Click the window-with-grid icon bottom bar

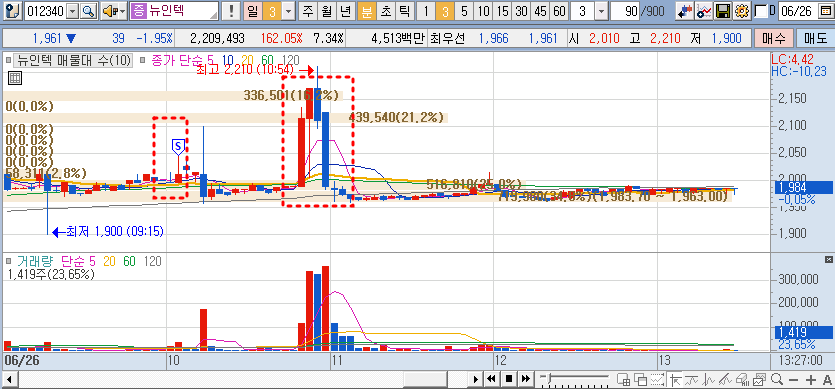click(623, 379)
